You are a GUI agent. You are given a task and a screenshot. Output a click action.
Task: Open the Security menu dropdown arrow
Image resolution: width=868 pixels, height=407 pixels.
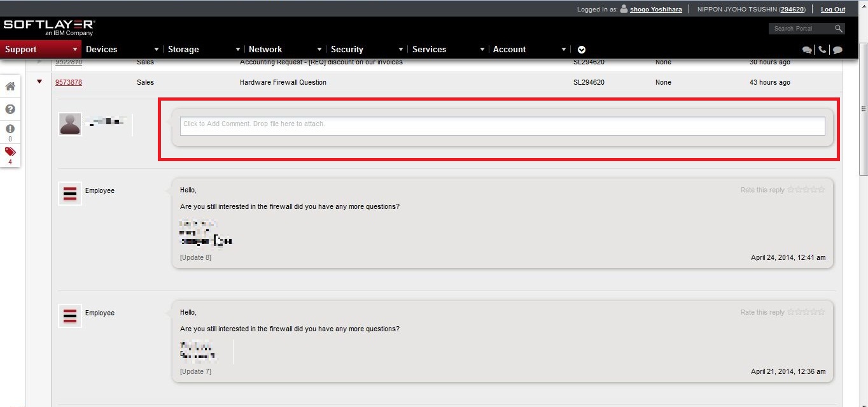tap(401, 50)
